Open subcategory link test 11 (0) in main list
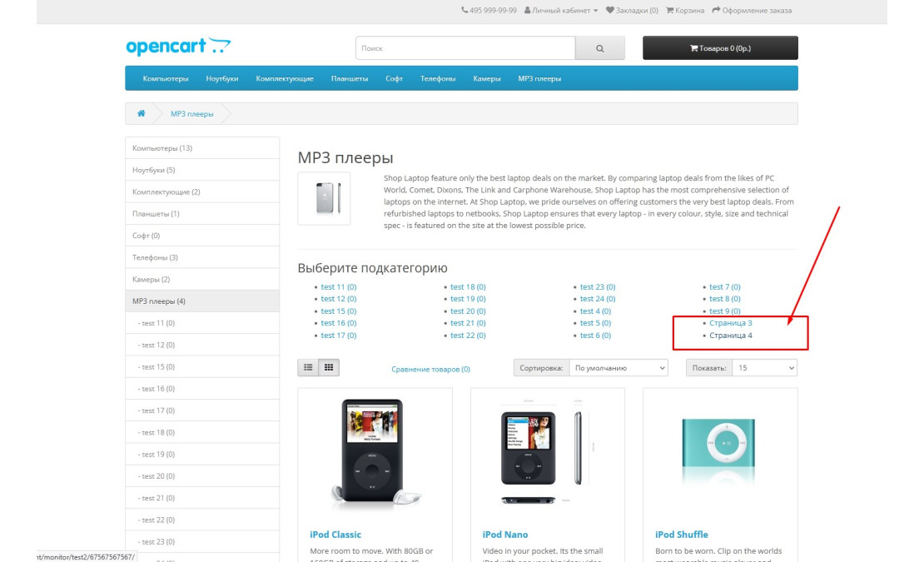This screenshot has height=562, width=924. pos(338,287)
